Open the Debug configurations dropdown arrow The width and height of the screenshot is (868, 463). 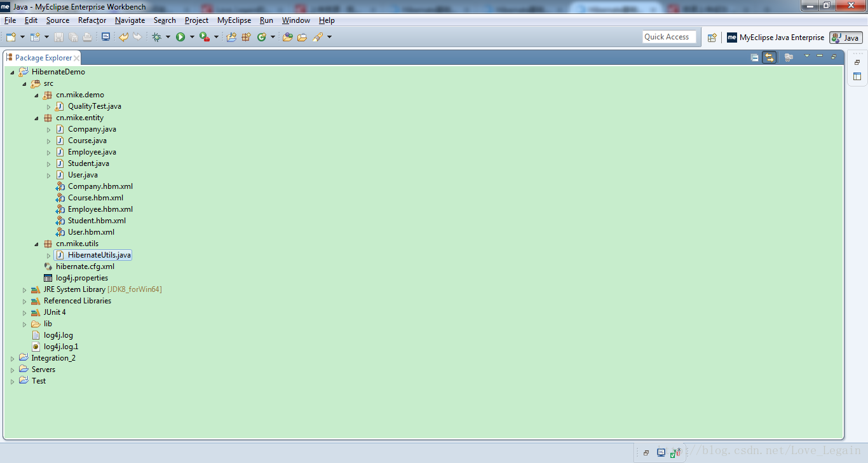168,37
